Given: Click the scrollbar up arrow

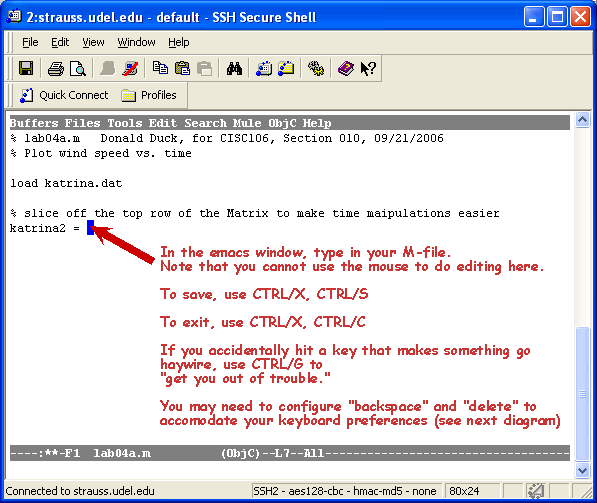Looking at the screenshot, I should point(583,120).
